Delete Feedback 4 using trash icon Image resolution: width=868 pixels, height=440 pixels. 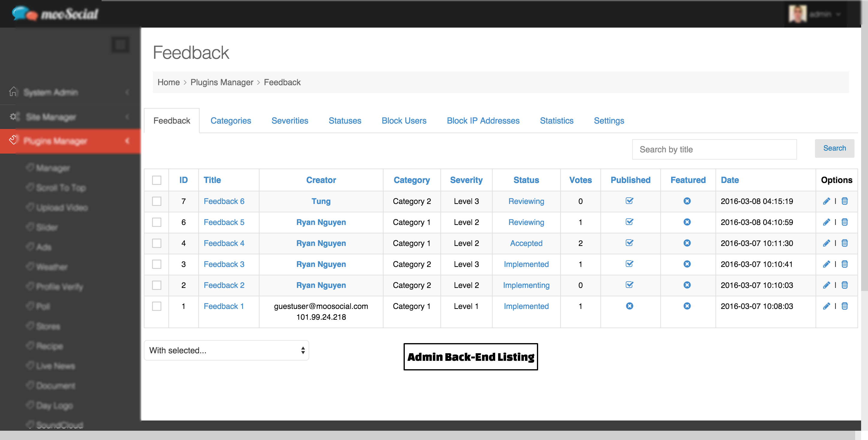pos(844,243)
